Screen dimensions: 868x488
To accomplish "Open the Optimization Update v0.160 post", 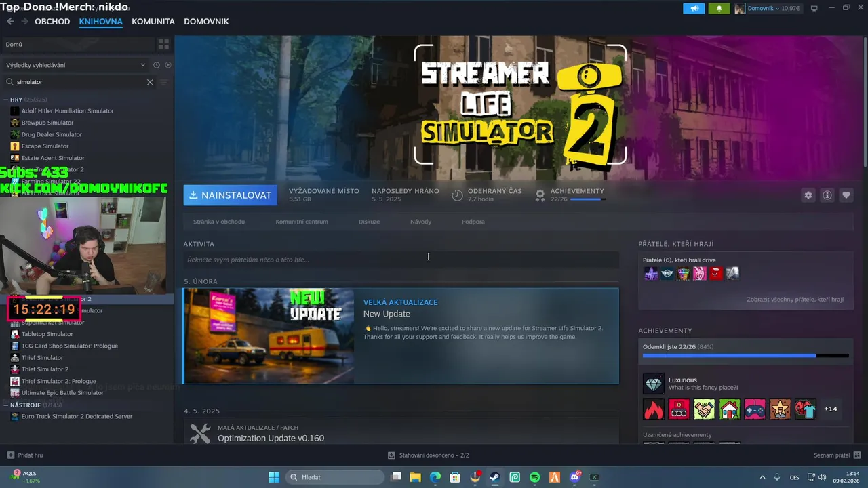I will pyautogui.click(x=271, y=438).
